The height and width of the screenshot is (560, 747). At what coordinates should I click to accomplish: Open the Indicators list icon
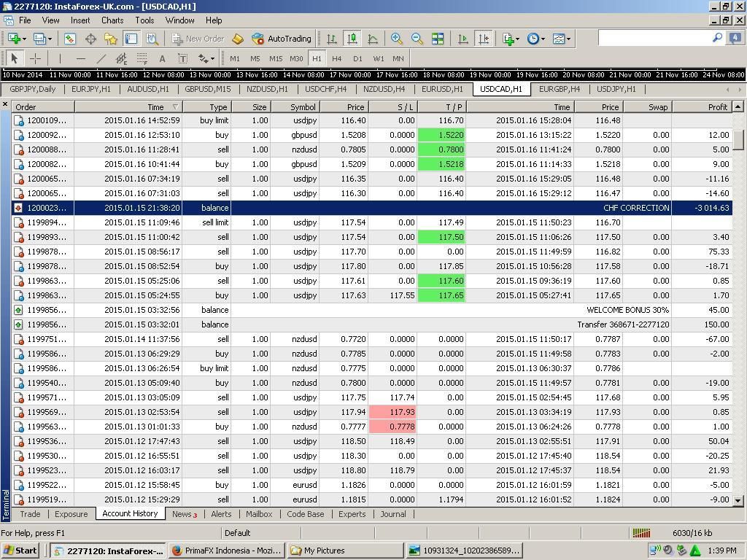pyautogui.click(x=508, y=39)
